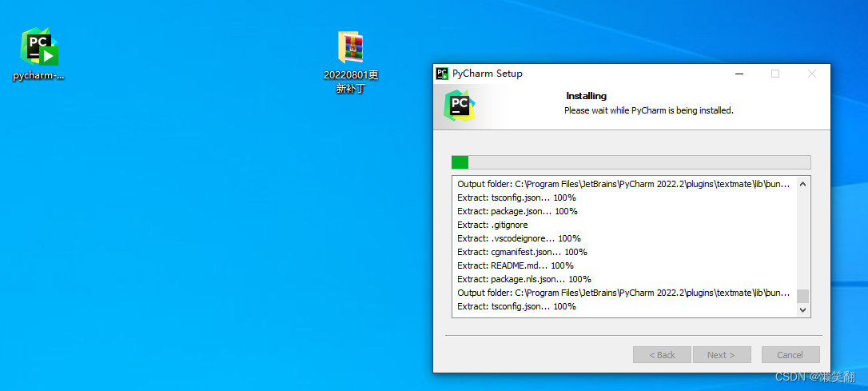Open the pycharm installer desktop icon
The width and height of the screenshot is (868, 391).
click(38, 54)
